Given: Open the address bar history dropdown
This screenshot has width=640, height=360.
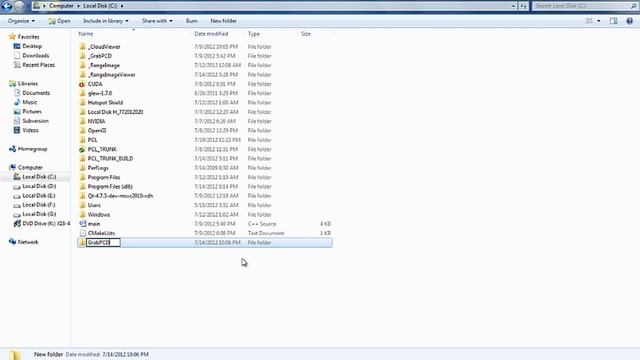Looking at the screenshot, I should 513,6.
